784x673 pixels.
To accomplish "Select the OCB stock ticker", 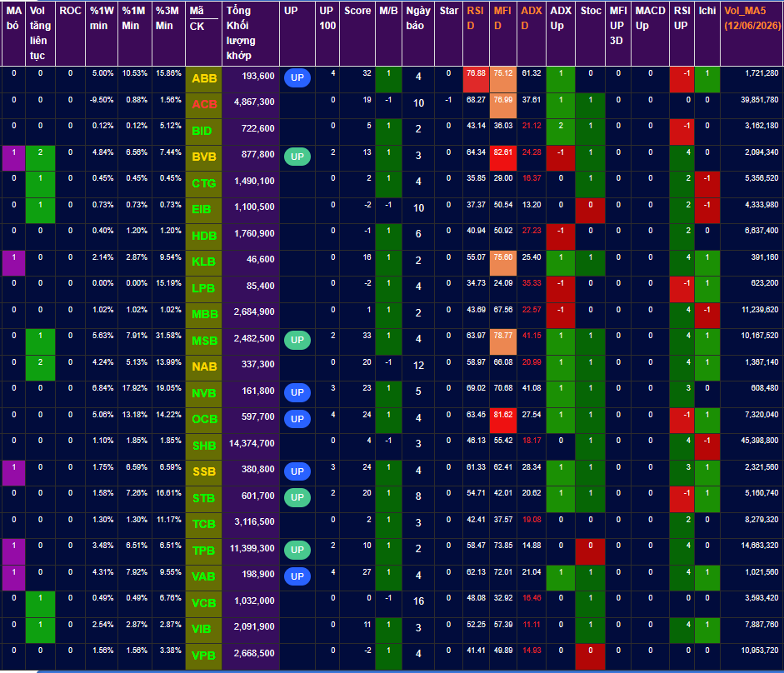I will [x=204, y=419].
